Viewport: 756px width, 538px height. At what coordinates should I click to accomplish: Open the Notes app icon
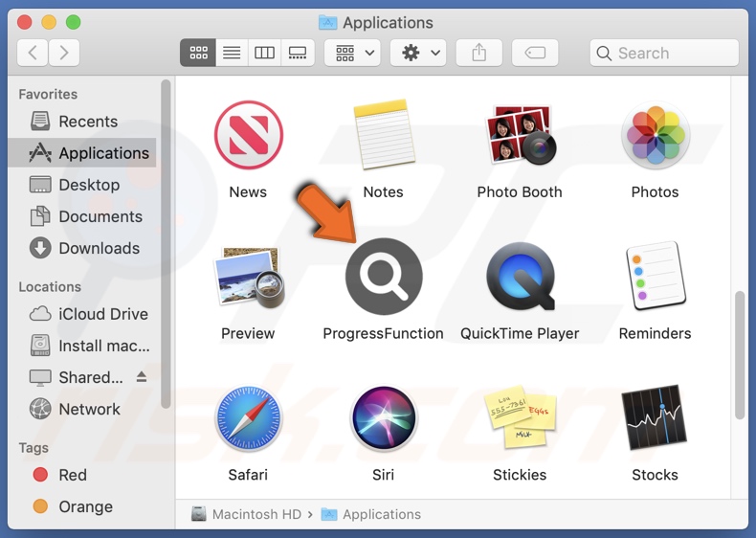coord(384,134)
